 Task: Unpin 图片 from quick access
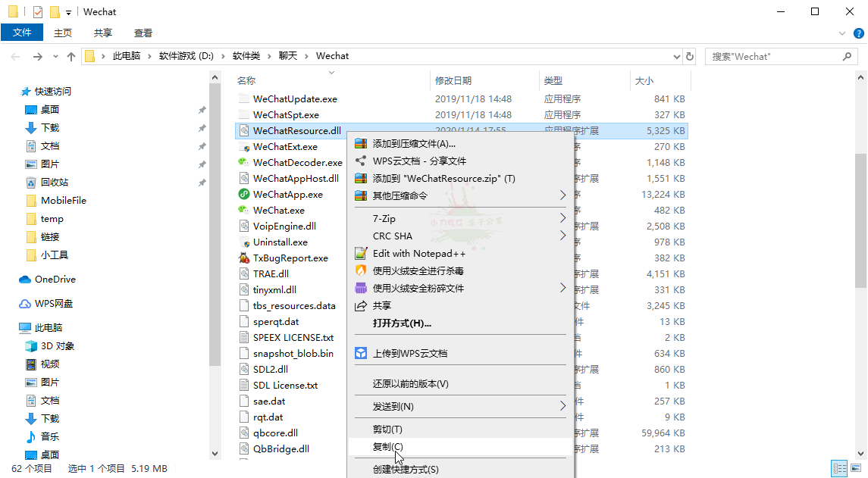pos(202,164)
